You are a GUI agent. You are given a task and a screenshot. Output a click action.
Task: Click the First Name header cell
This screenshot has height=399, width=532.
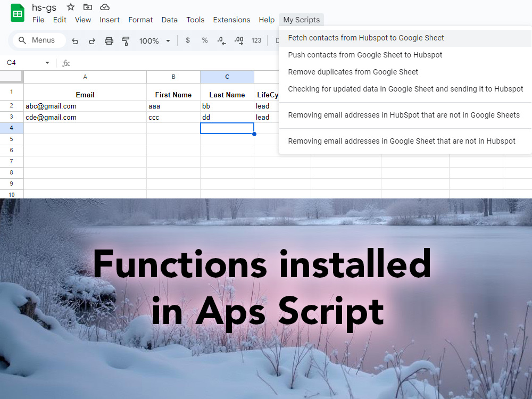[x=173, y=92]
